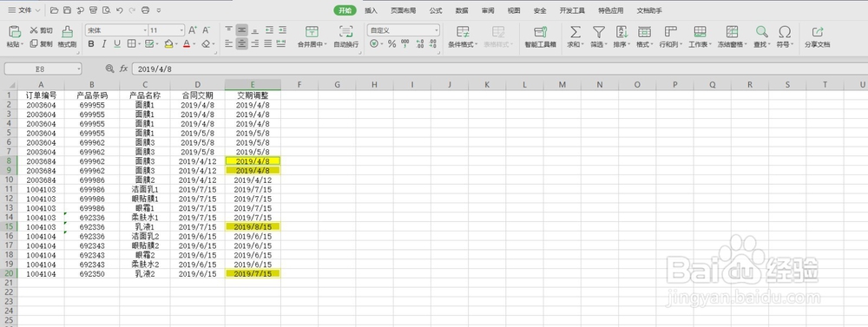Screen dimensions: 868x327
Task: Click the Sort (排序) A-Z icon
Action: [x=621, y=31]
